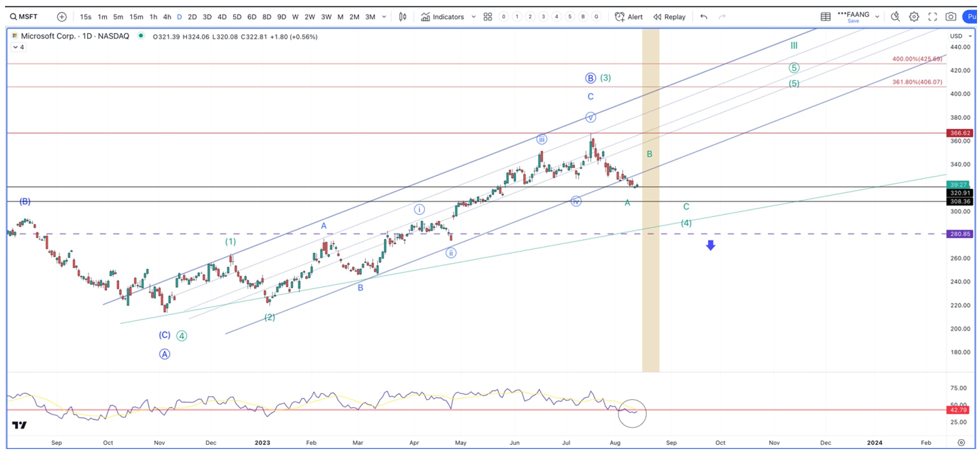This screenshot has height=455, width=980.
Task: Open the USD currency dropdown
Action: click(x=961, y=36)
